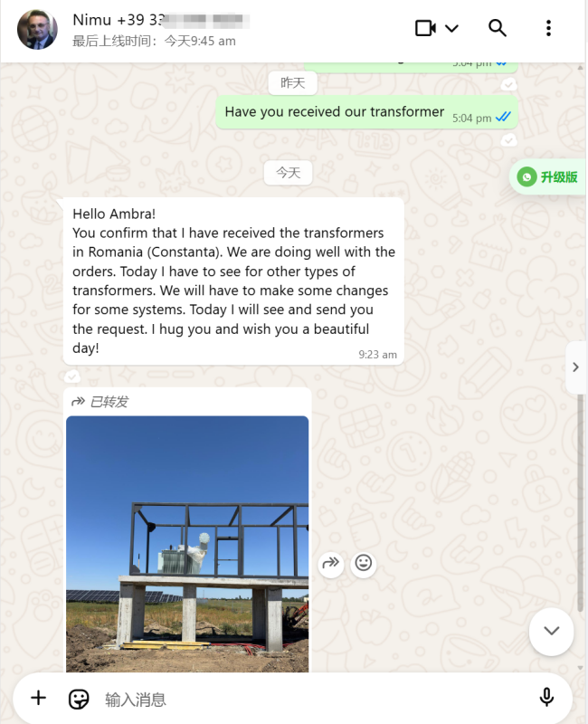Tick the checkmark under the Hello Ambra message

tap(71, 376)
